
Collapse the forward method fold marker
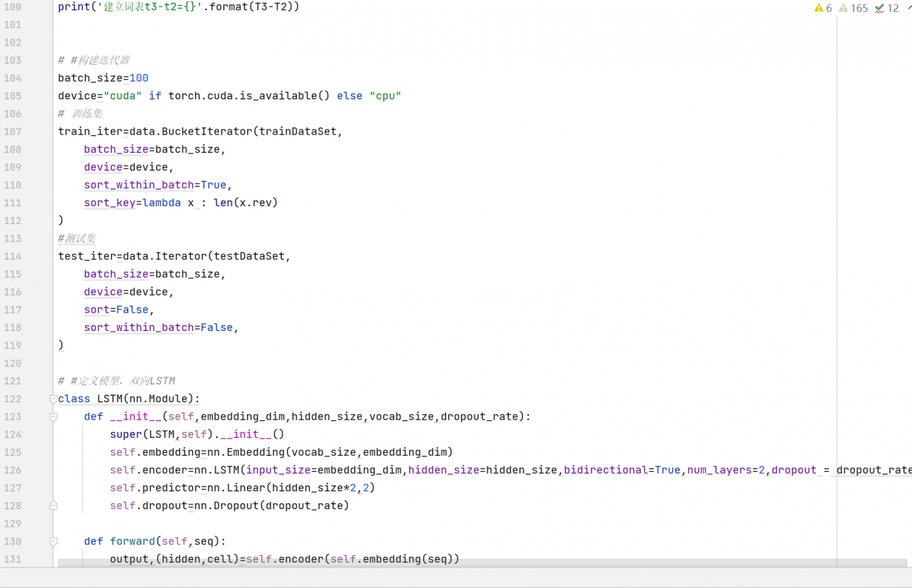(53, 541)
